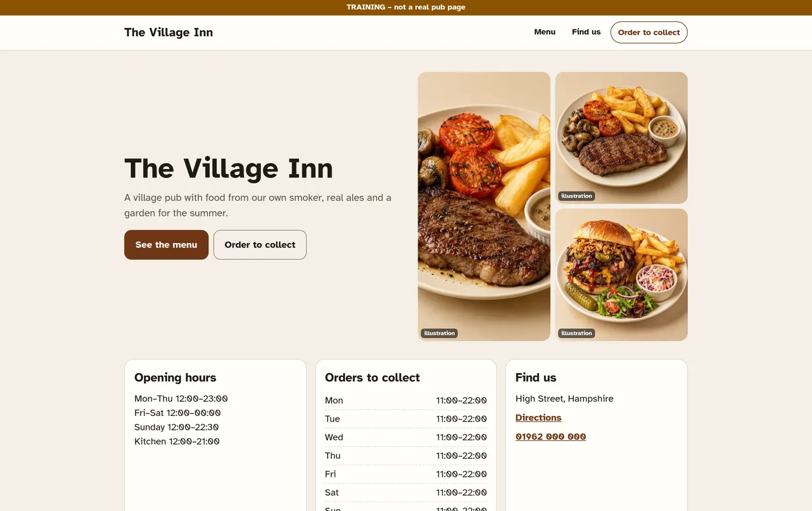
Task: Open the Menu navigation link
Action: [x=545, y=32]
